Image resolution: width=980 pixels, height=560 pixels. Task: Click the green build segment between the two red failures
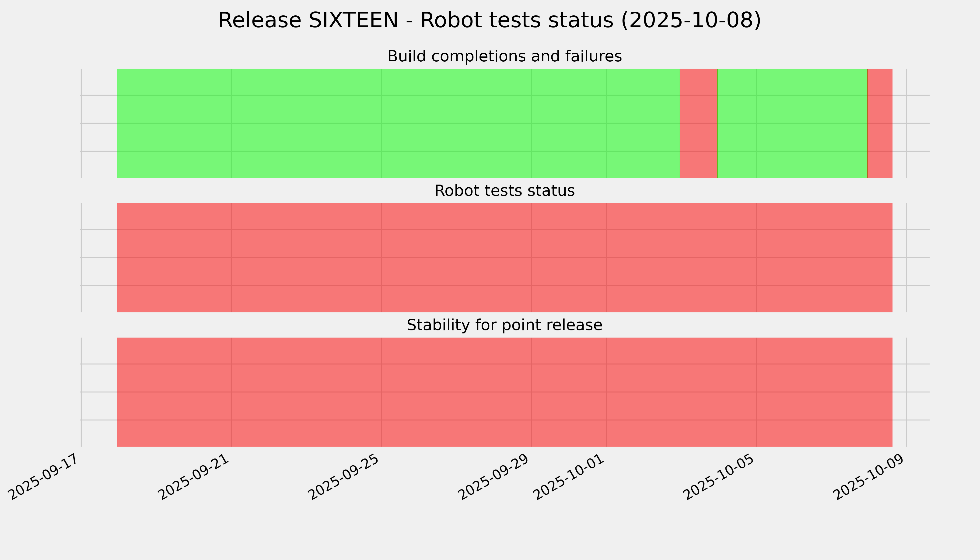pos(792,123)
